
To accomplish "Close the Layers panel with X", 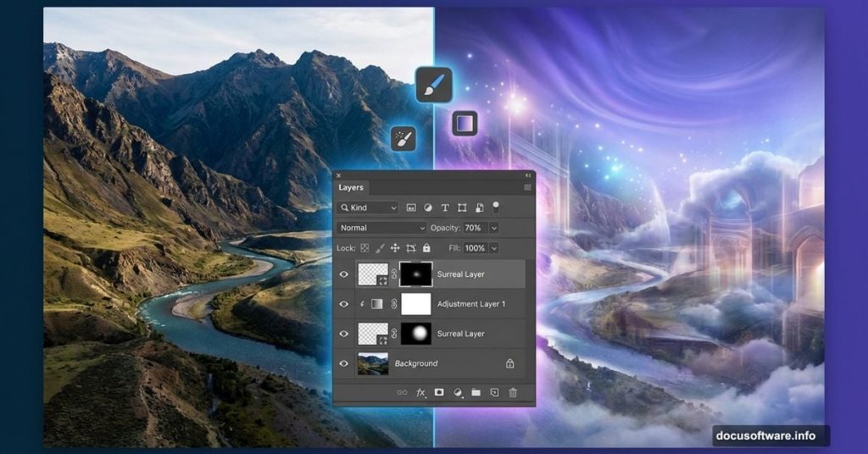I will 339,175.
